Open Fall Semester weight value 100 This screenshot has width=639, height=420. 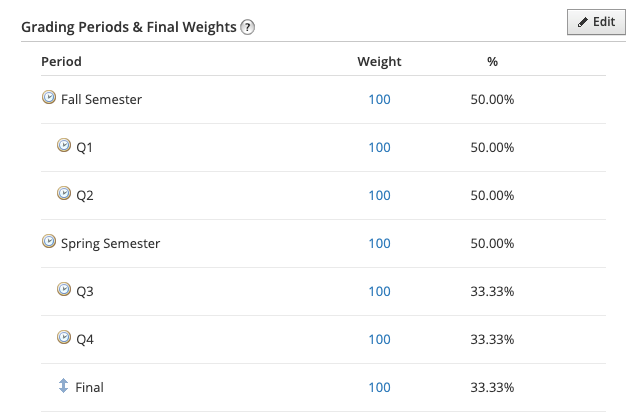point(379,99)
